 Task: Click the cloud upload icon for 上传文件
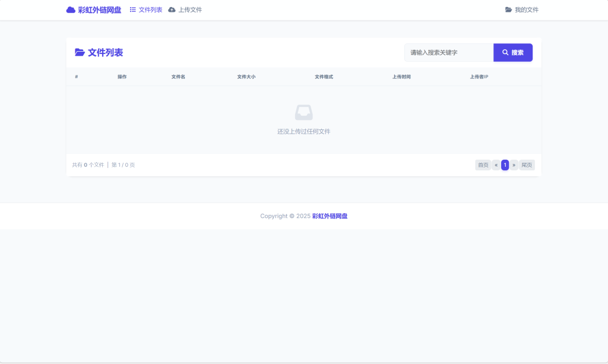172,10
